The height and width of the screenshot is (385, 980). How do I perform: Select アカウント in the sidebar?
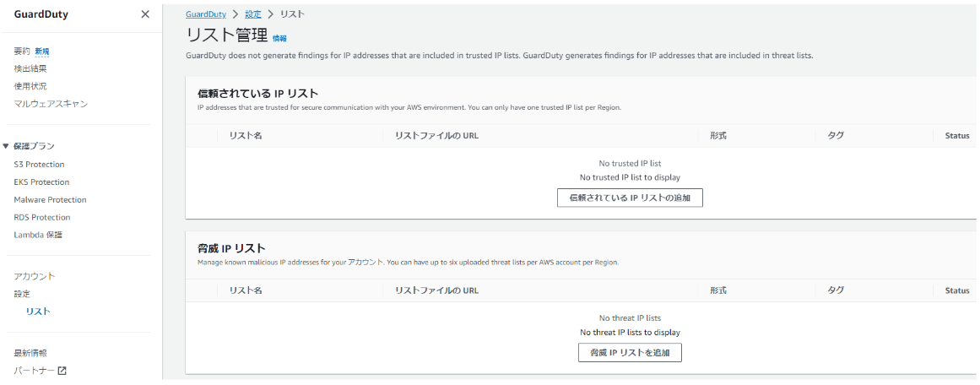pos(35,276)
